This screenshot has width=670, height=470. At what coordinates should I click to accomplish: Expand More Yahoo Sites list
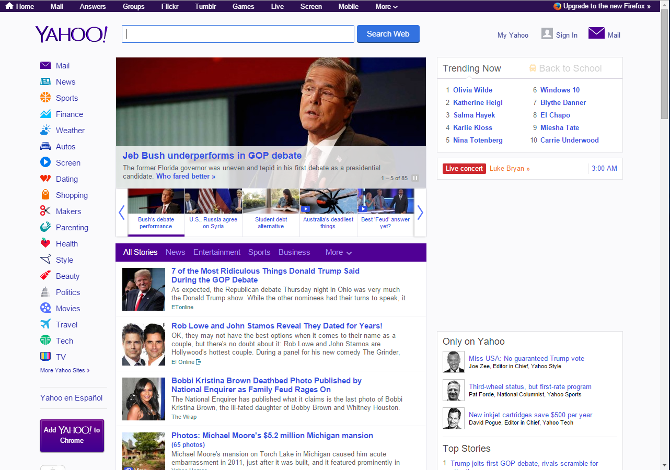click(65, 370)
